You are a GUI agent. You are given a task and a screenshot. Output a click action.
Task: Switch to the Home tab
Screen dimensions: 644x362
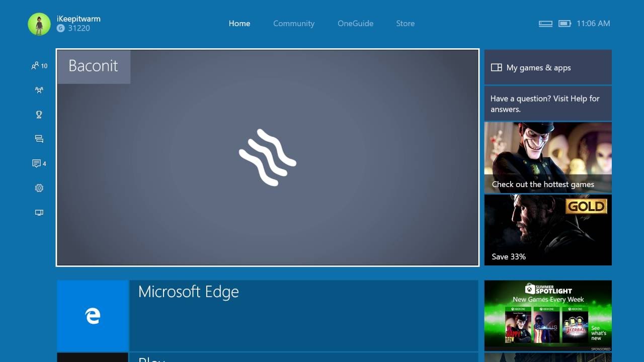(239, 24)
